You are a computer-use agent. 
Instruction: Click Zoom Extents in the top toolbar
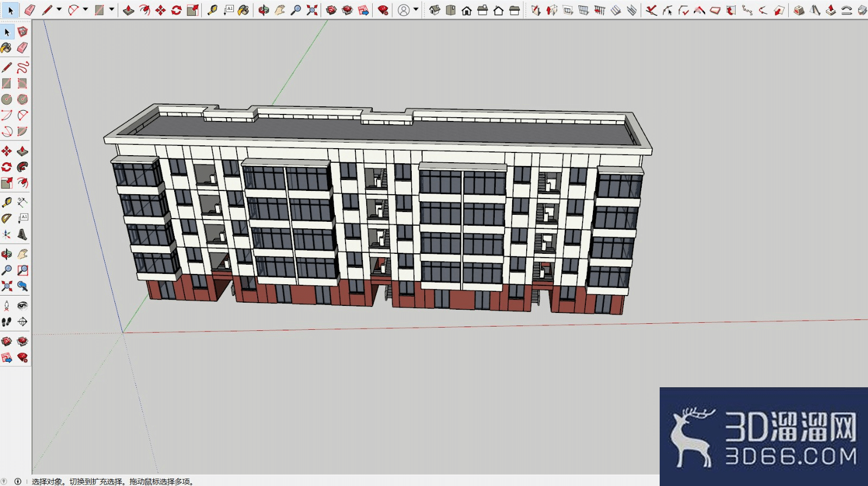pos(312,10)
